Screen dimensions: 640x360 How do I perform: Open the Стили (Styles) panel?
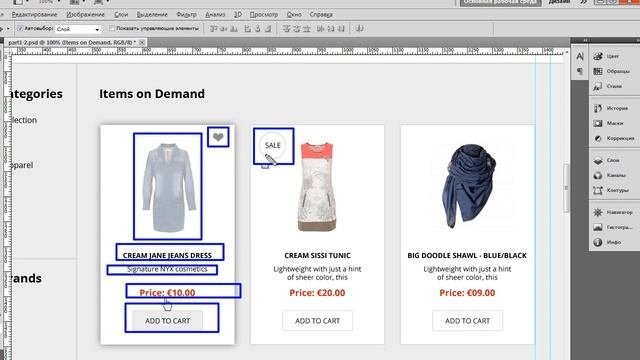coord(607,86)
